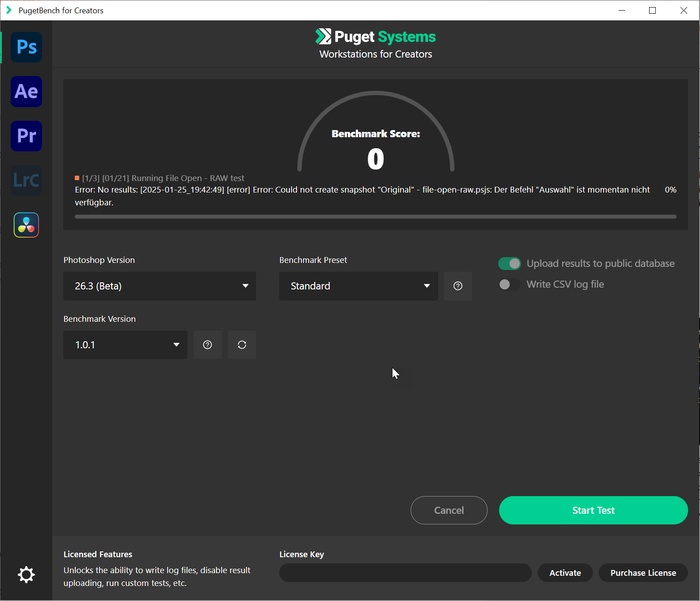Choose the Lightroom Classic benchmark
700x601 pixels.
[x=27, y=180]
